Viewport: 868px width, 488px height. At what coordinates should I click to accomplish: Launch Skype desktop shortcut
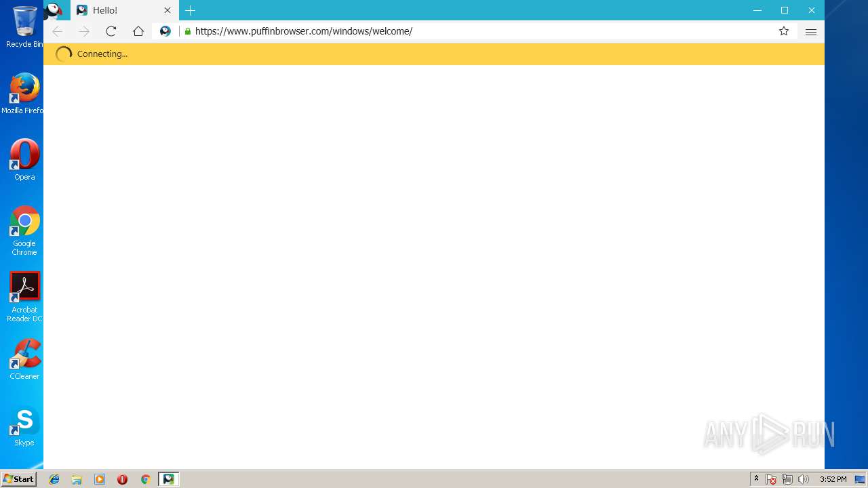click(24, 426)
